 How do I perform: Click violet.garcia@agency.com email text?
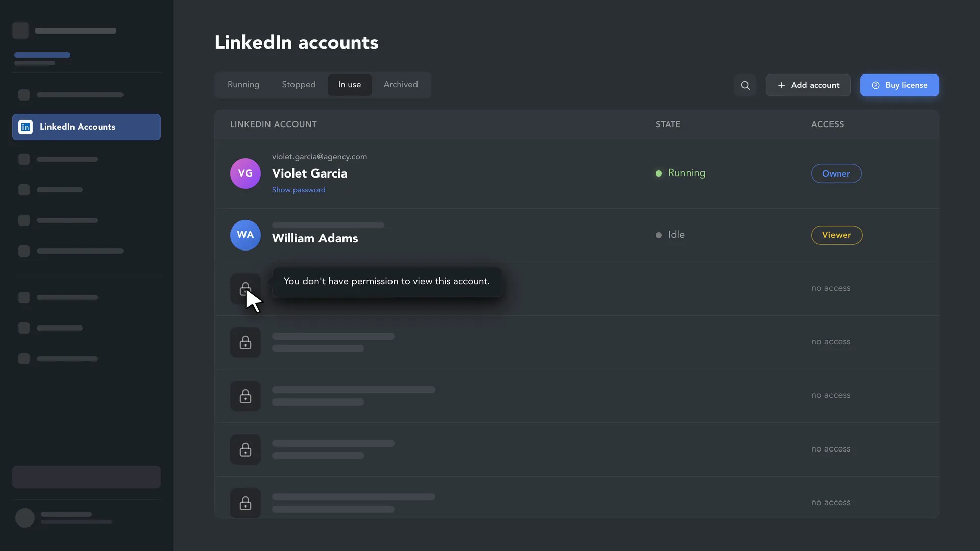click(320, 157)
